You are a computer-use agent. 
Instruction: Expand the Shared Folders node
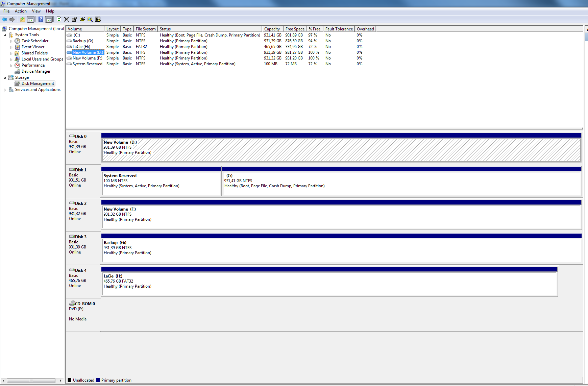click(x=11, y=53)
